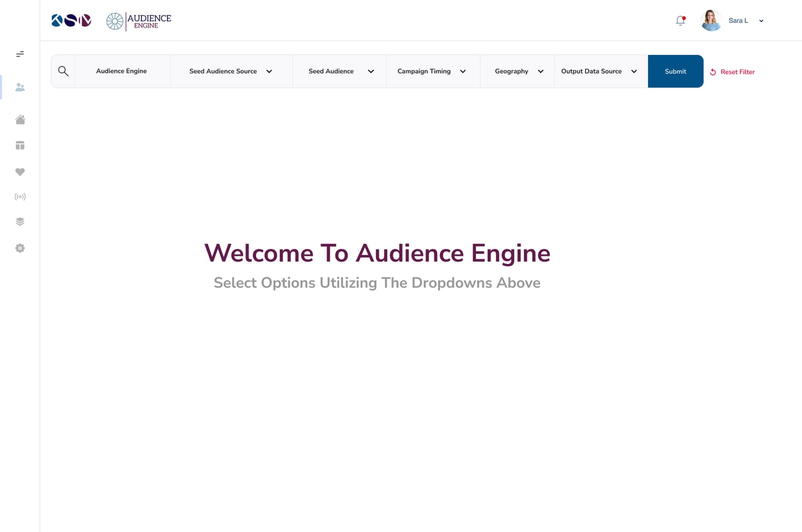
Task: Click the Audience Engine logo
Action: click(139, 21)
